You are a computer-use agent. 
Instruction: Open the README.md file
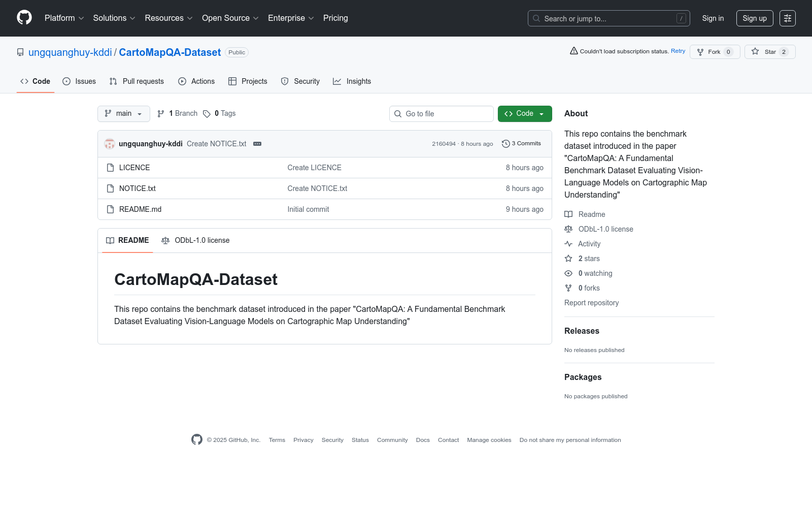click(x=140, y=209)
